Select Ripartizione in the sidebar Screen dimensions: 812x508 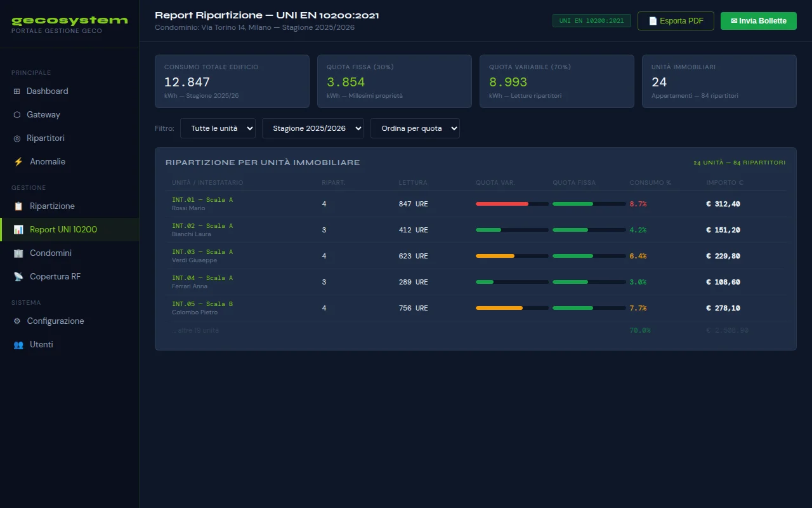tap(69, 206)
